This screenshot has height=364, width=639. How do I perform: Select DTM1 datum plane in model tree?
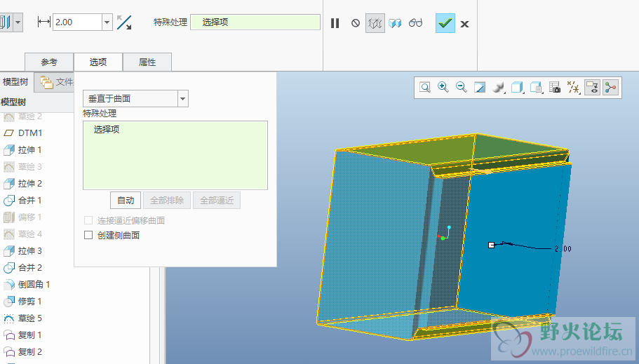(23, 133)
